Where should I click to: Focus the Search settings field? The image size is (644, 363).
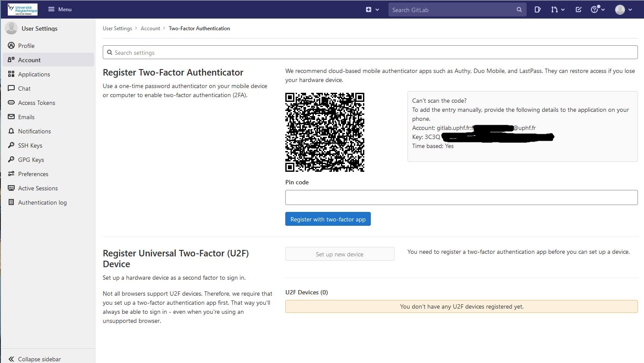point(370,52)
